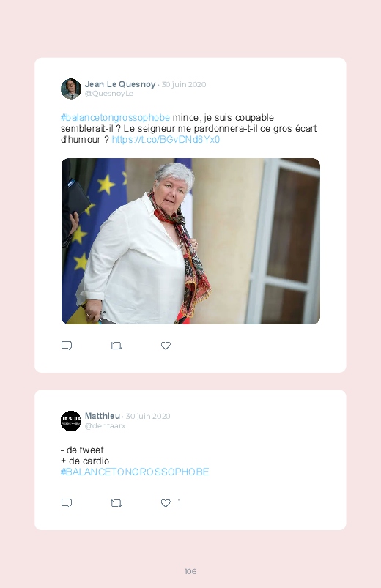The height and width of the screenshot is (588, 381).
Task: Click the @QuesnoyLe handle
Action: coord(109,94)
